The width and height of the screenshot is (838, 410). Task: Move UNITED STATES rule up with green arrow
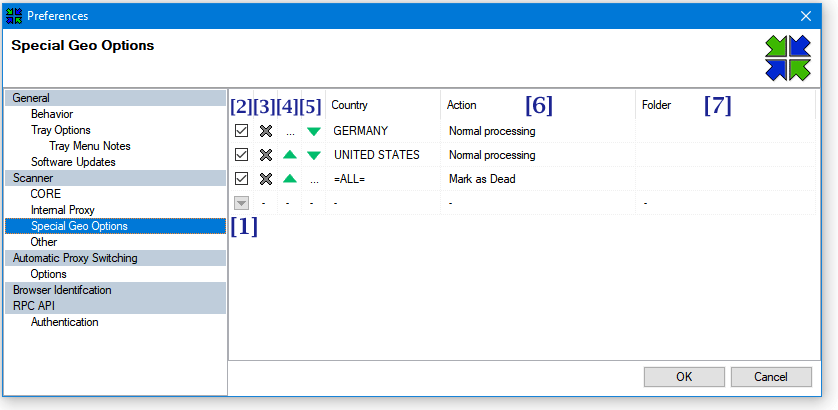[290, 154]
